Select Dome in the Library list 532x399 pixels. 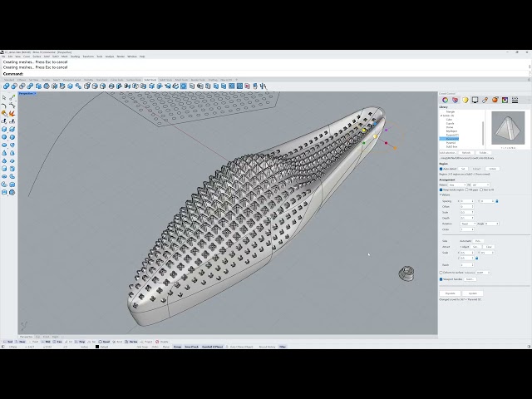(450, 127)
